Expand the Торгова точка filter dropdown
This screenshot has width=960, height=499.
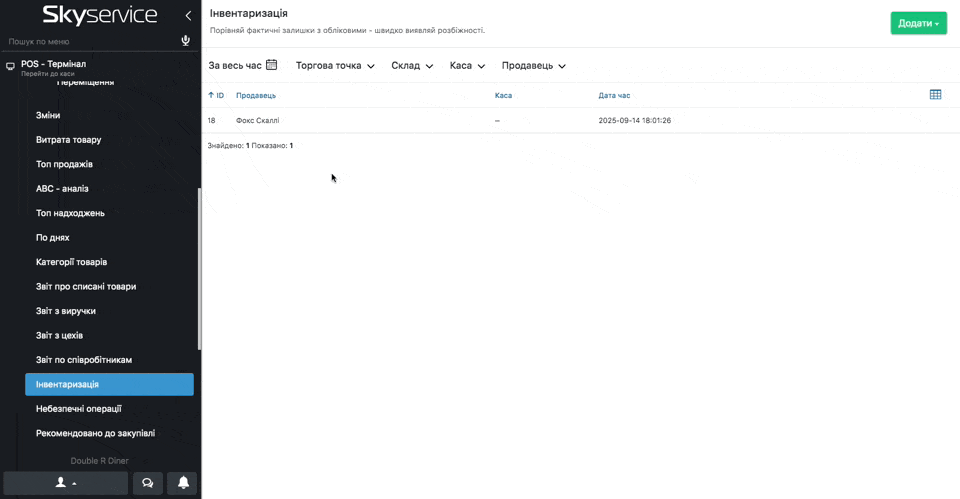click(335, 66)
